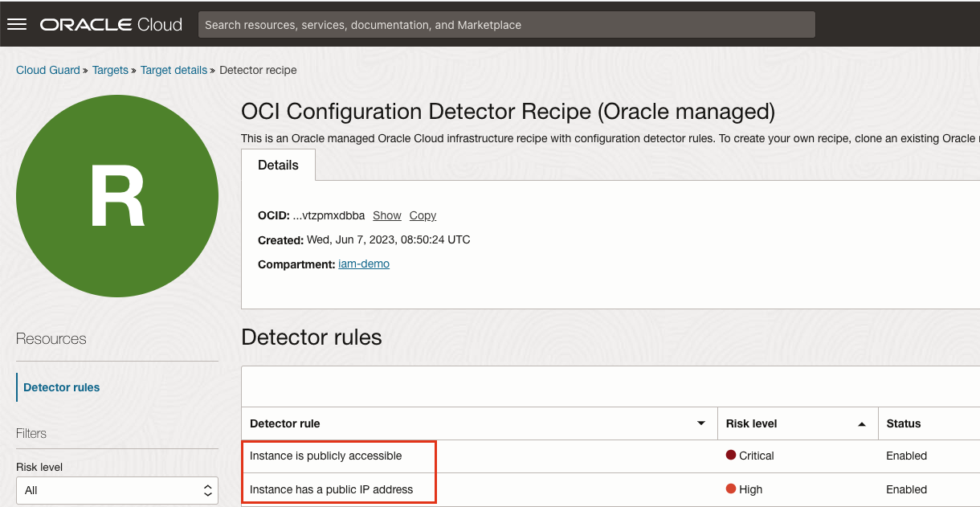The height and width of the screenshot is (507, 980).
Task: Open the hamburger navigation menu
Action: 17,25
